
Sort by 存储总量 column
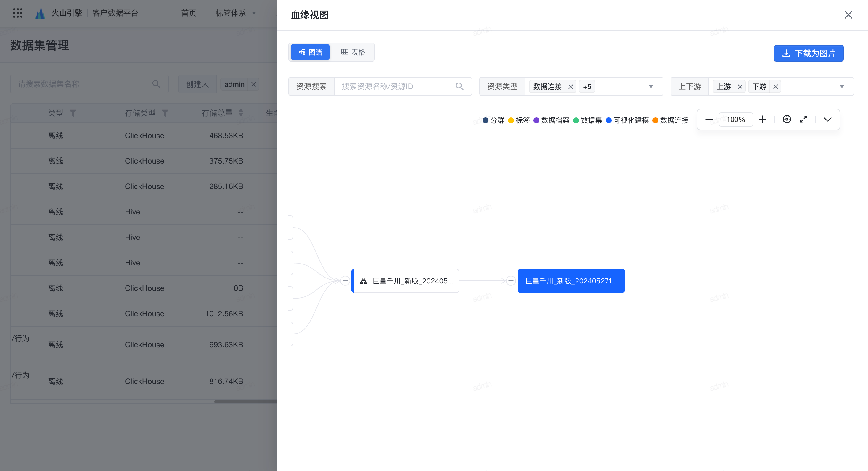241,113
